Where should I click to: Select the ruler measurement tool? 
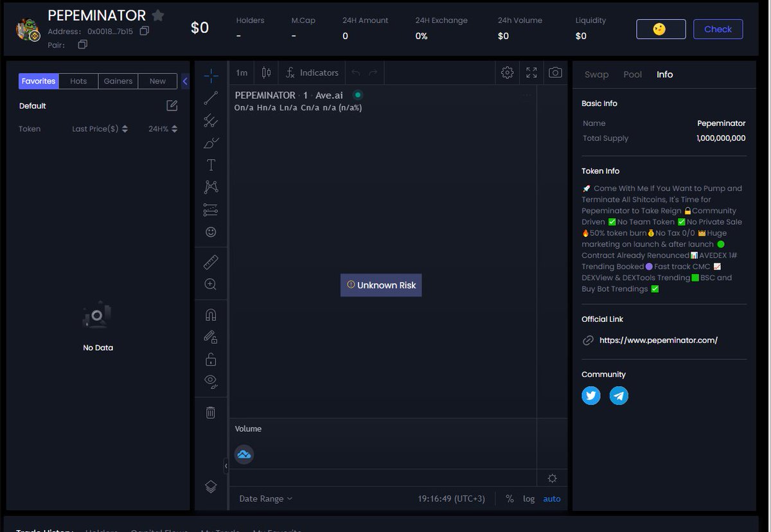click(x=211, y=262)
